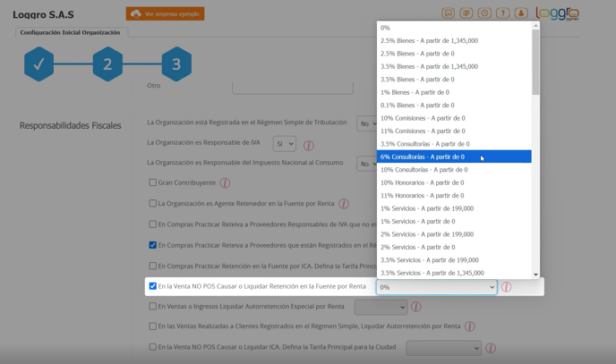Open Régimen Simple de Tributación dropdown
Screen dimensions: 616x364
[367, 123]
